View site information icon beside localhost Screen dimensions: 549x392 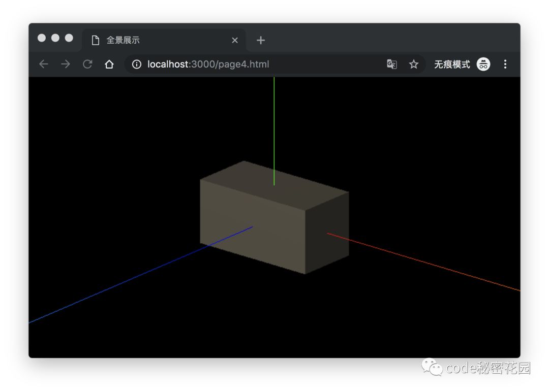pos(137,64)
